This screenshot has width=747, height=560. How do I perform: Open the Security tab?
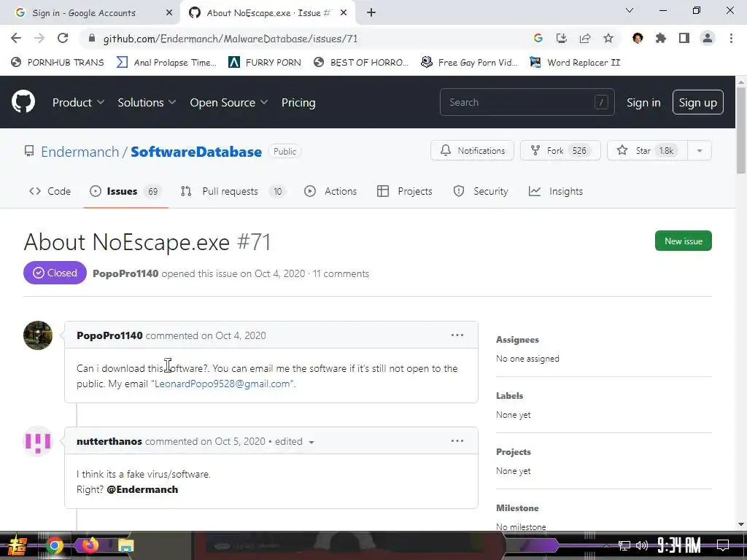(x=481, y=191)
